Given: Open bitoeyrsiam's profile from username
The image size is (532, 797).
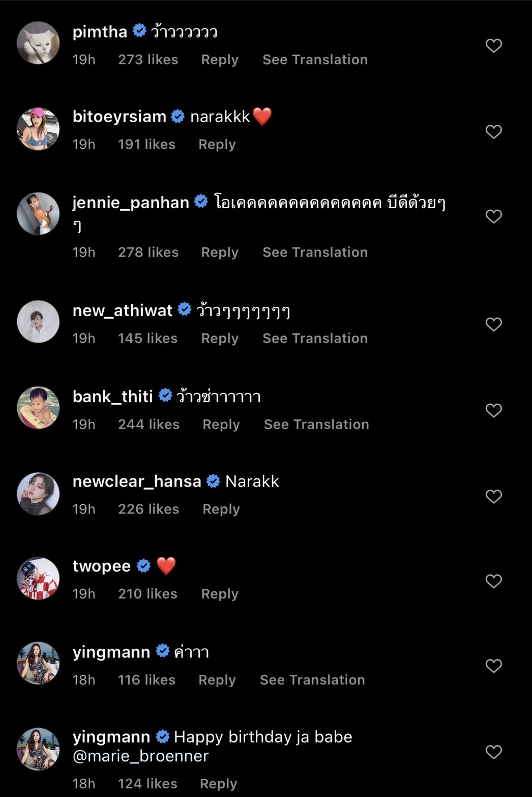Looking at the screenshot, I should (x=120, y=117).
